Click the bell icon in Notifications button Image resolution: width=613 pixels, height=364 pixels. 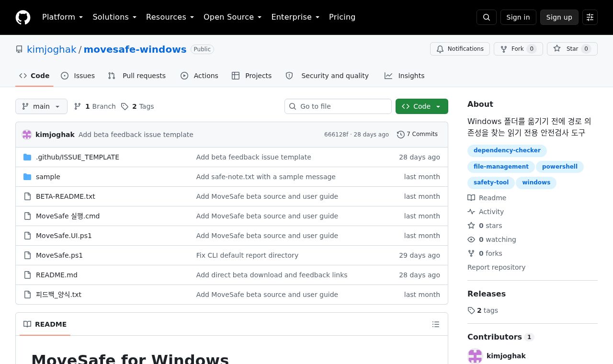[x=440, y=49]
